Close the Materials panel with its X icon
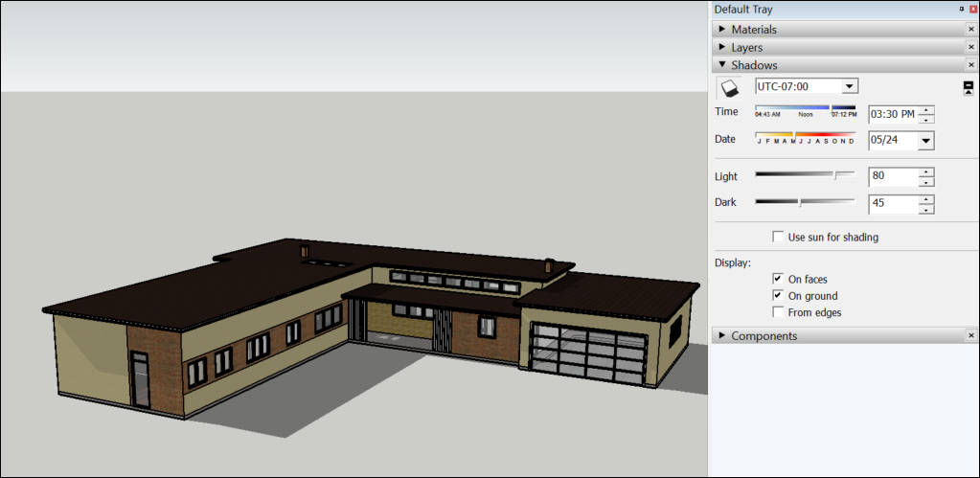Screen dimensions: 980x478 pos(970,30)
